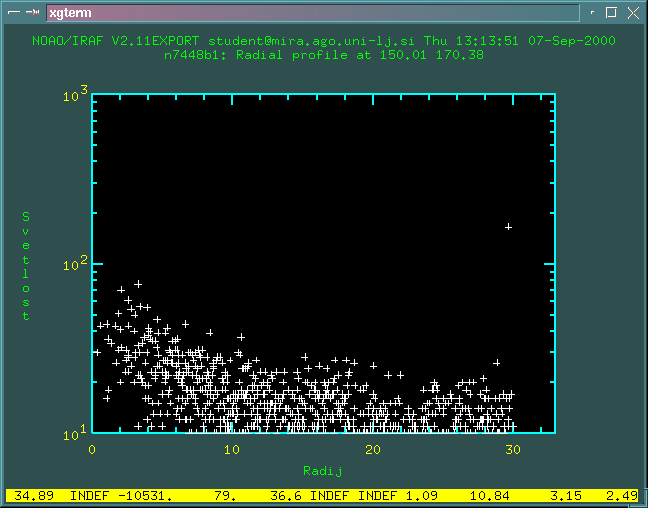648x508 pixels.
Task: Click the date 07-Sep-2000
Action: click(572, 41)
